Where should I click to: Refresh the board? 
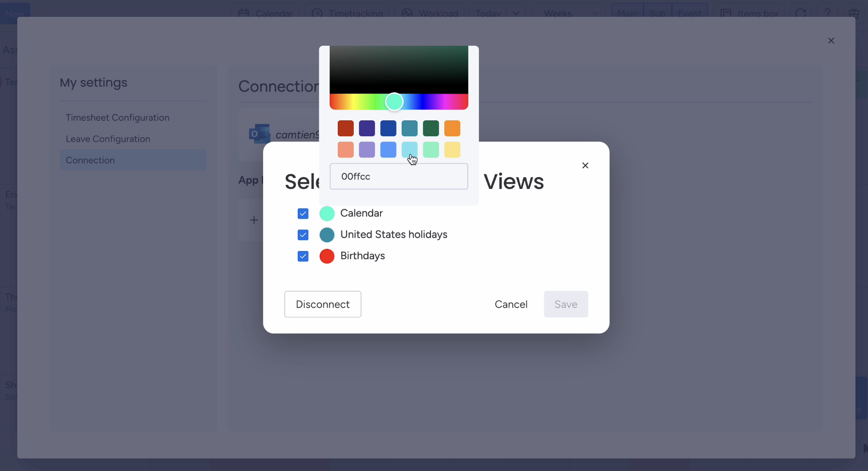(802, 13)
